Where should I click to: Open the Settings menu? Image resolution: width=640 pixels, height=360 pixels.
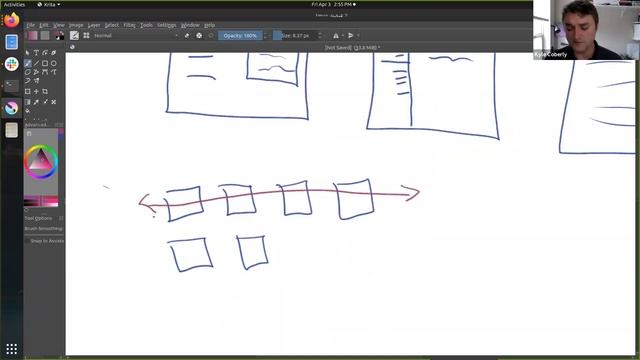pos(167,25)
